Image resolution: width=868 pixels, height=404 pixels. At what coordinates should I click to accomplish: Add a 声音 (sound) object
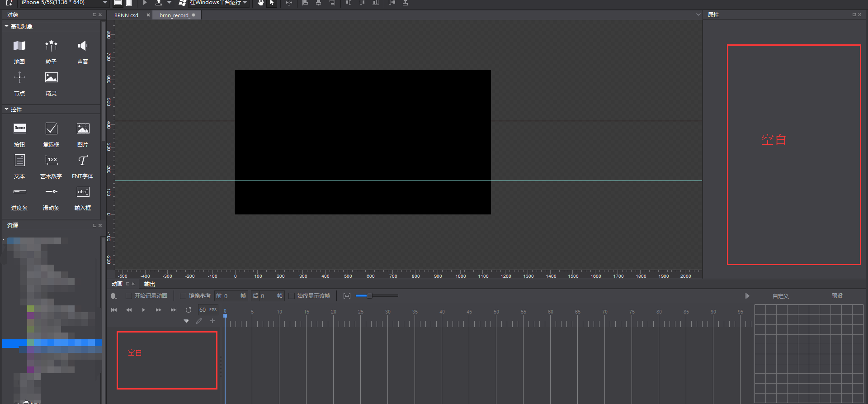pyautogui.click(x=83, y=51)
